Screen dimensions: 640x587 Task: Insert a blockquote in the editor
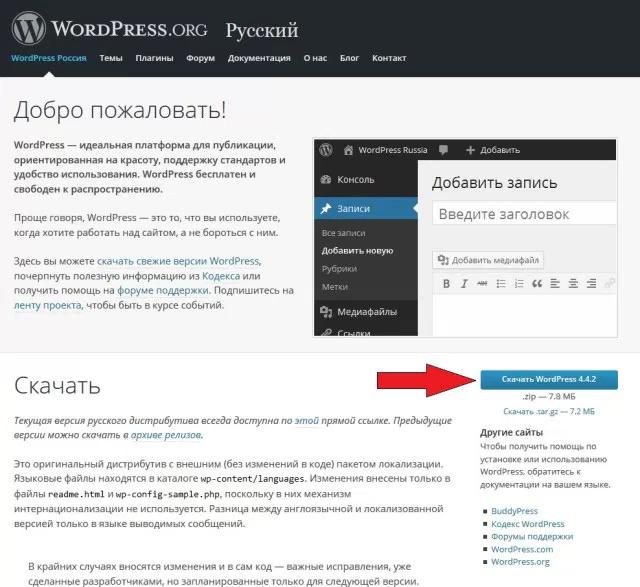537,284
